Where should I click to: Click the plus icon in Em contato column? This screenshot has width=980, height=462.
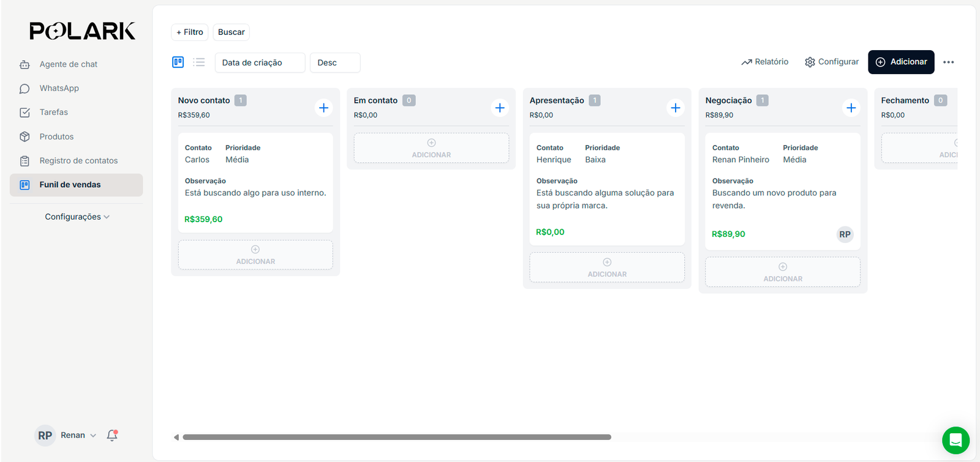coord(500,108)
